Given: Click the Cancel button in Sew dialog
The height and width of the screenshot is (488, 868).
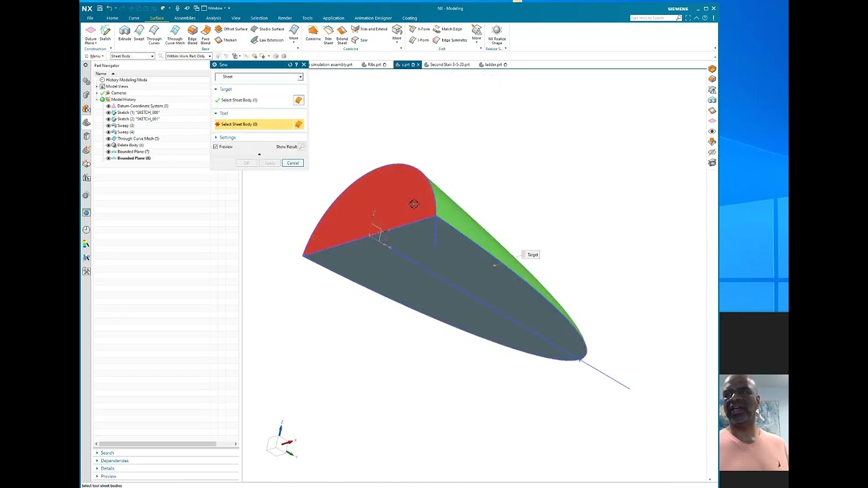Looking at the screenshot, I should coord(292,163).
